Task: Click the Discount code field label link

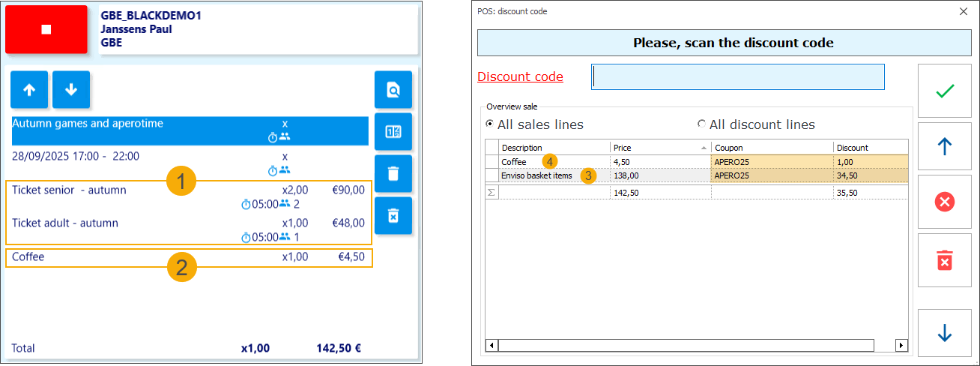Action: [x=520, y=76]
